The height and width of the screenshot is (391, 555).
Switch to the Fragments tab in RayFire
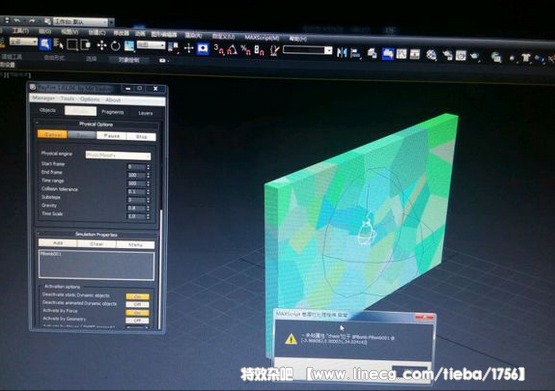113,112
